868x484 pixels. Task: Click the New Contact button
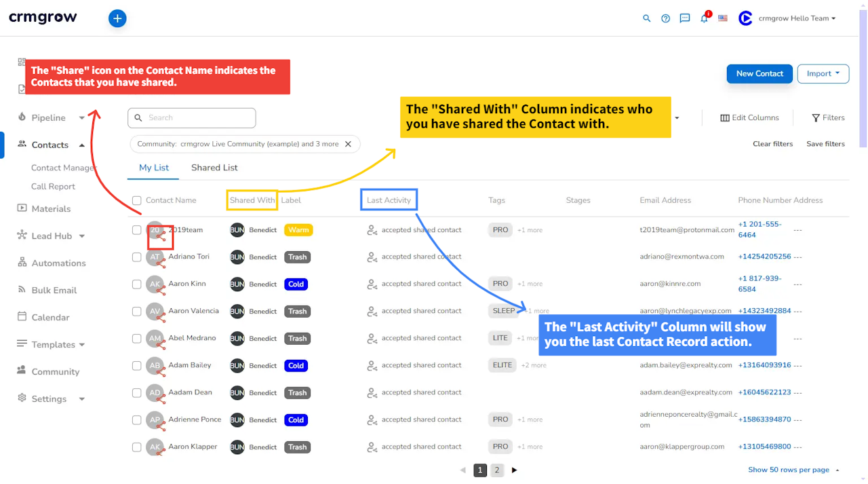pyautogui.click(x=759, y=73)
